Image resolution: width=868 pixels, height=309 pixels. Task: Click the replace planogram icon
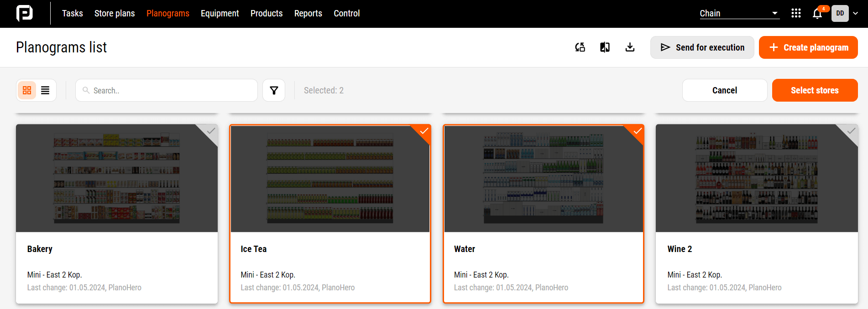[580, 47]
